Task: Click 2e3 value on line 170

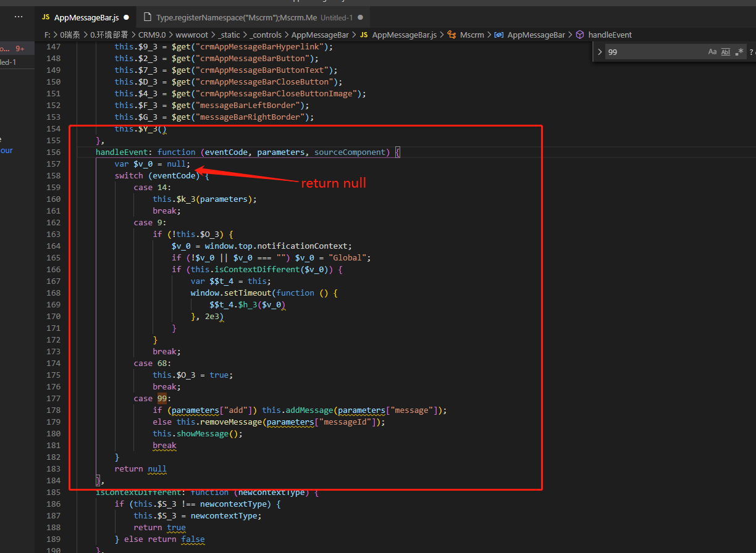Action: point(212,316)
